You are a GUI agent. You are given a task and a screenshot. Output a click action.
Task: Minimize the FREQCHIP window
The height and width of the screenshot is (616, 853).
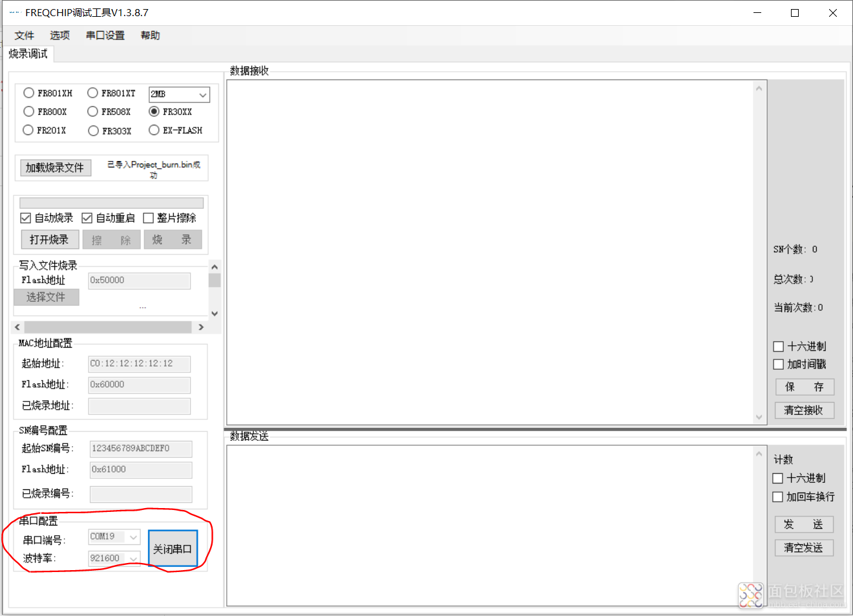[757, 13]
